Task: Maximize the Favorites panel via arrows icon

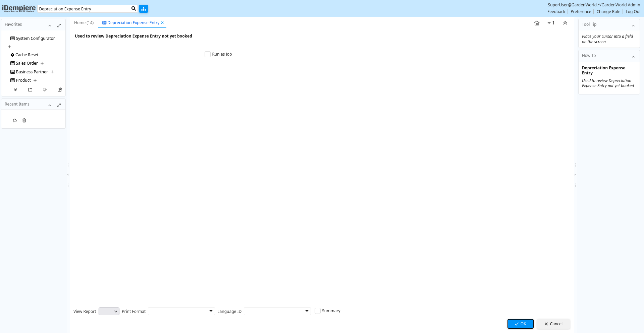Action: 59,25
